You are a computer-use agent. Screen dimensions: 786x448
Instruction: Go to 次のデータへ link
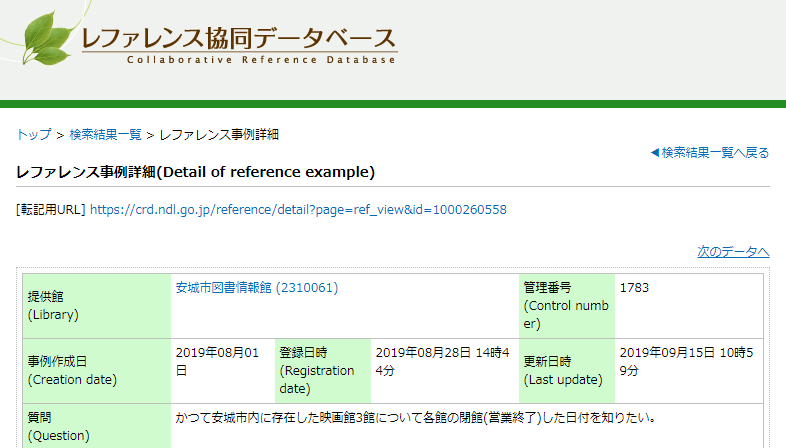click(x=733, y=252)
